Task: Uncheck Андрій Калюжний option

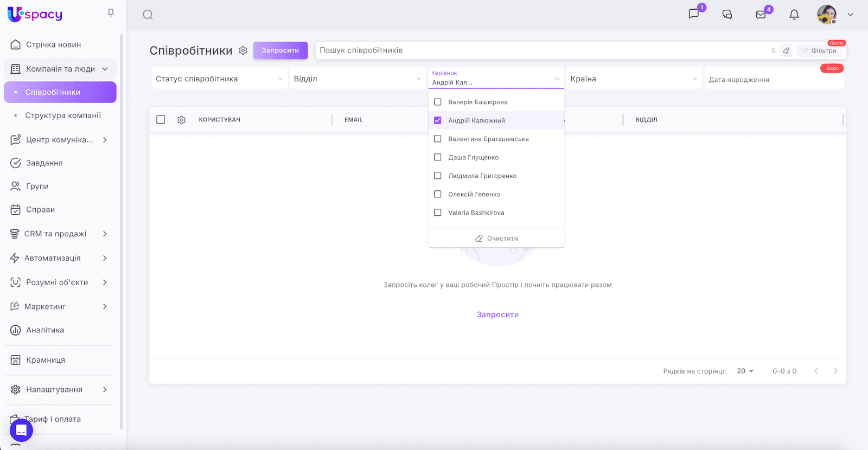Action: pos(438,120)
